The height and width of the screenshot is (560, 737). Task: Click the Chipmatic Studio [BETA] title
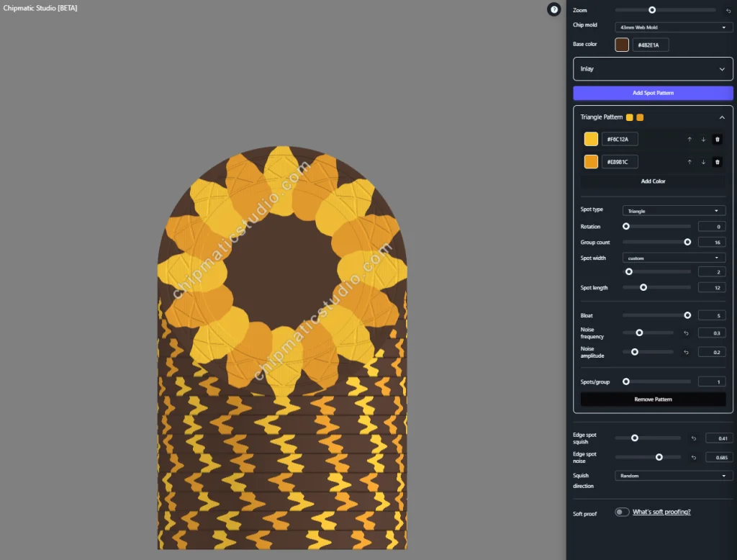tap(40, 8)
